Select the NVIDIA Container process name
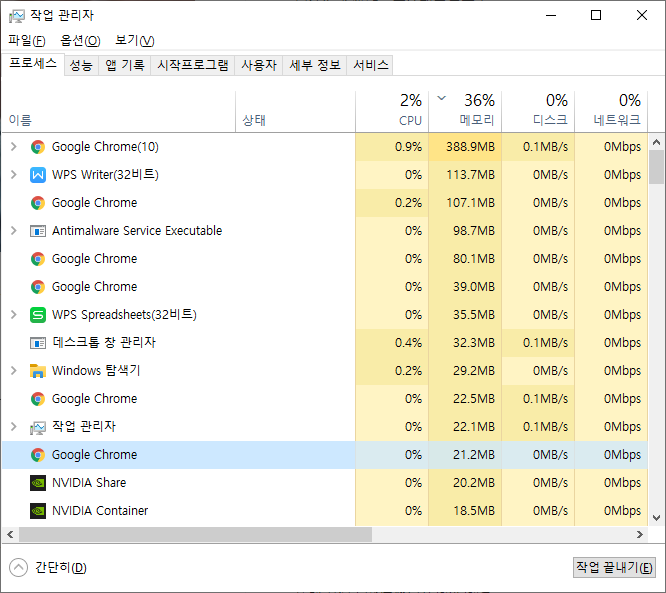The image size is (666, 593). [100, 511]
